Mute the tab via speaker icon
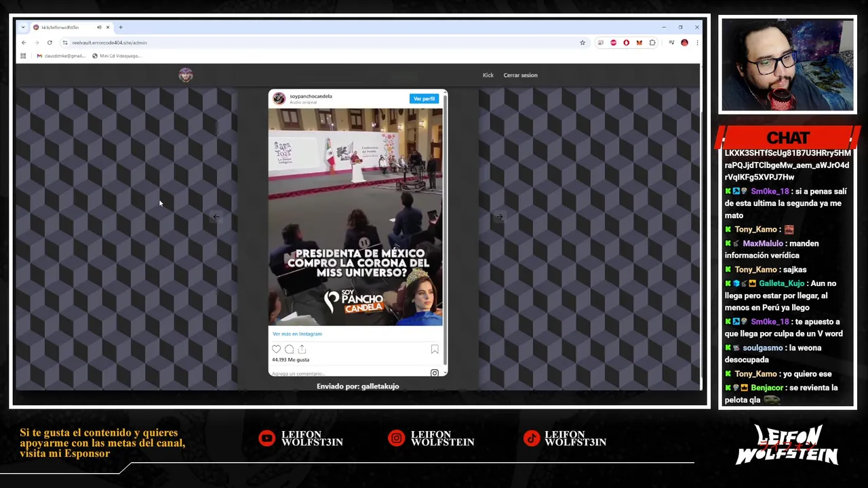 point(99,27)
